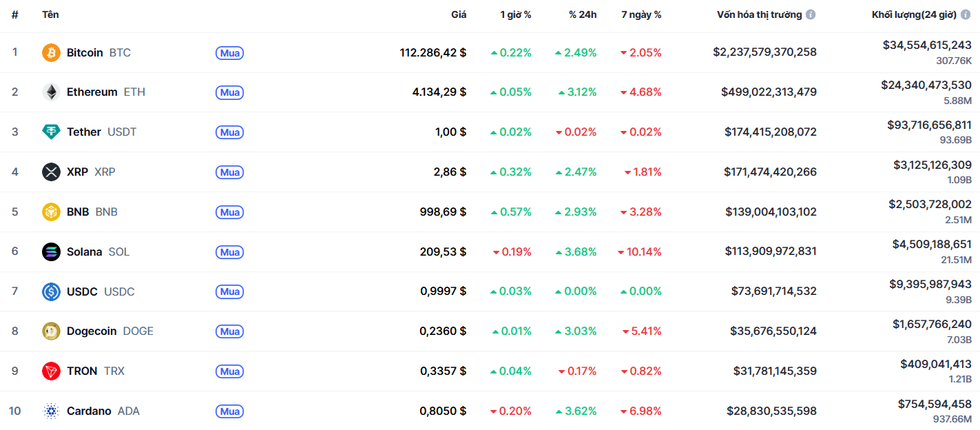Click the Bitcoin coin logo
This screenshot has width=980, height=430.
[51, 52]
